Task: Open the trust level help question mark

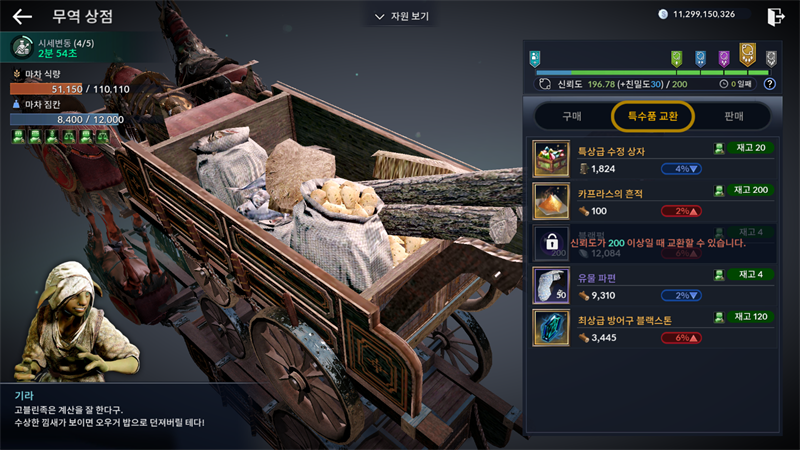Action: (x=769, y=84)
